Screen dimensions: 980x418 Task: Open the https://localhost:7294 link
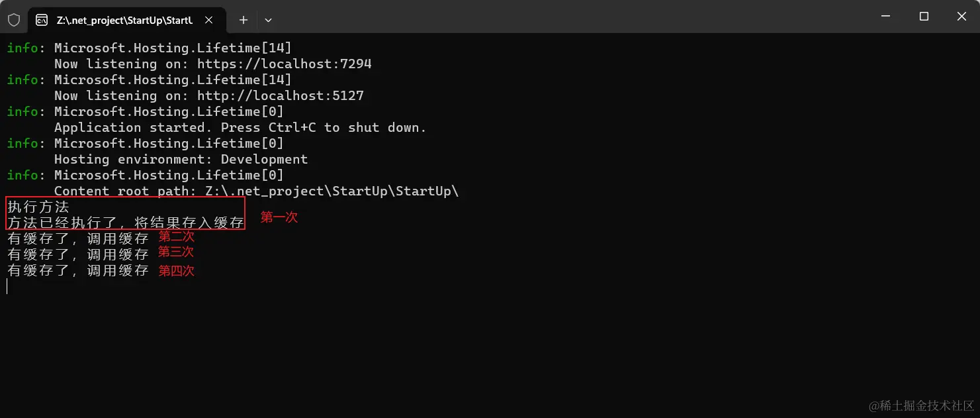tap(284, 64)
